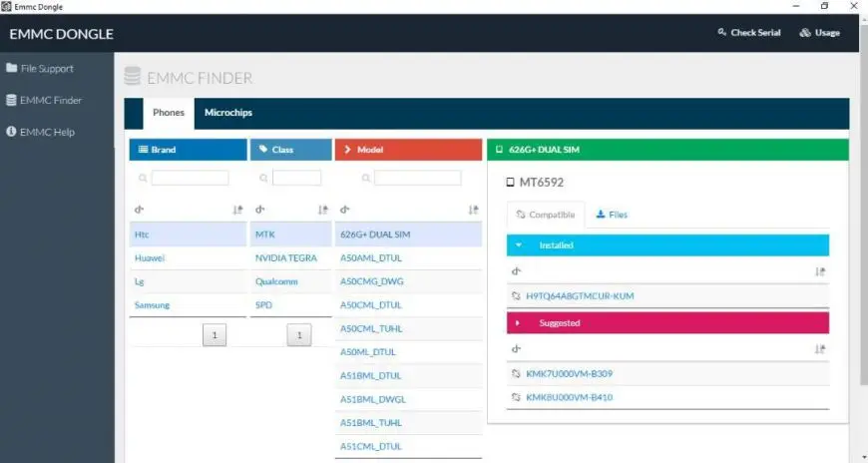Click the icon beside H9TQ64A8GTMCUR-KUM

coord(516,295)
